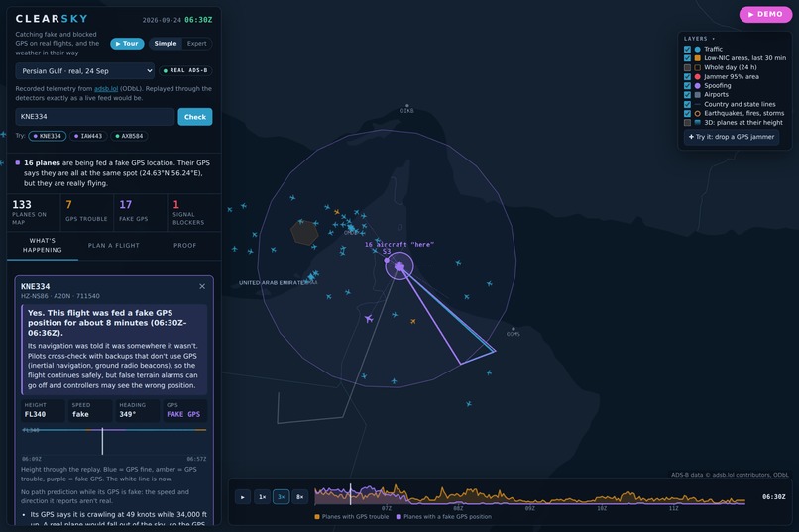
Task: Click Try it: drop a GPS jammer
Action: point(732,137)
